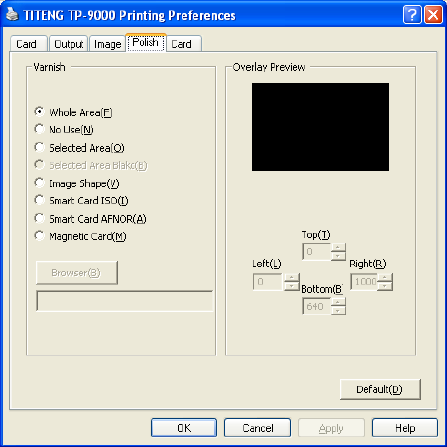Click the black overlay preview image
This screenshot has width=447, height=447.
coord(320,127)
